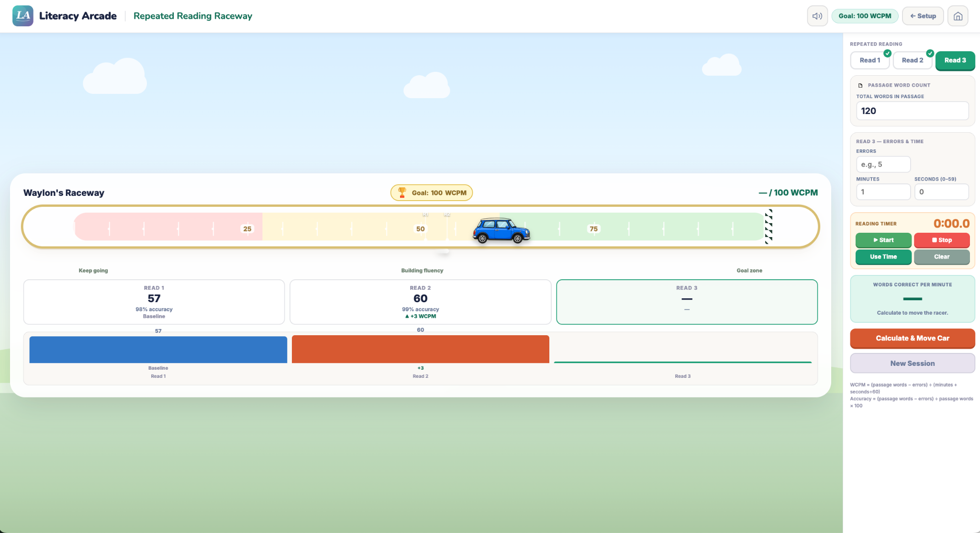Focus the Minutes input field
Screen dimensions: 980x533
[883, 192]
